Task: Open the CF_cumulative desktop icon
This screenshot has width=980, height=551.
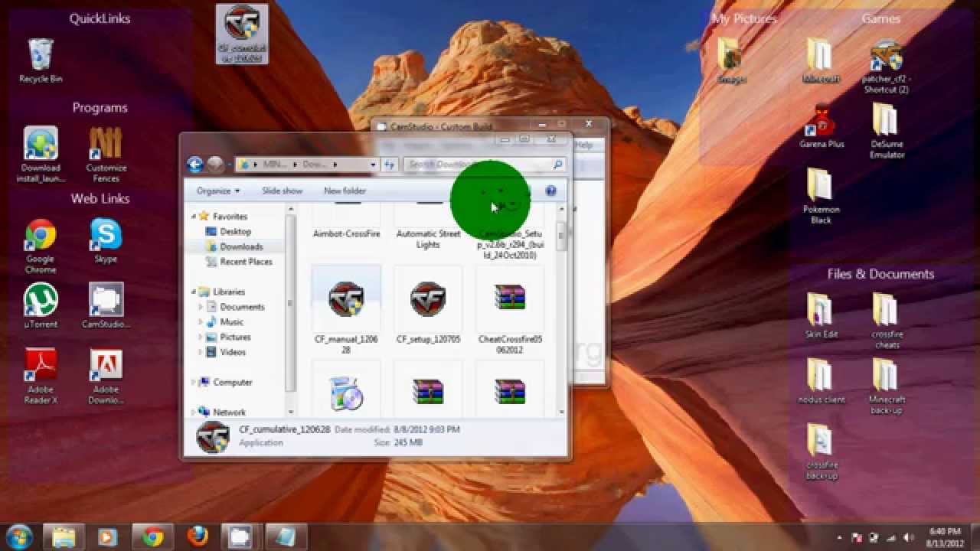Action: (x=242, y=34)
